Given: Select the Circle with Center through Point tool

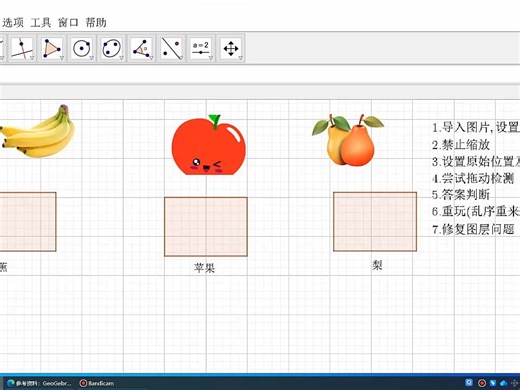Looking at the screenshot, I should pos(81,48).
